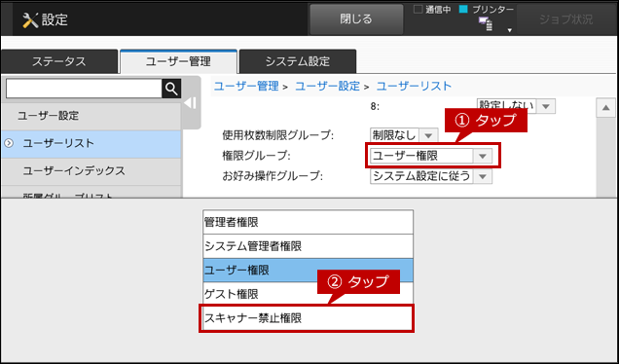Click the sidebar search input field
Image resolution: width=619 pixels, height=364 pixels.
click(x=84, y=89)
